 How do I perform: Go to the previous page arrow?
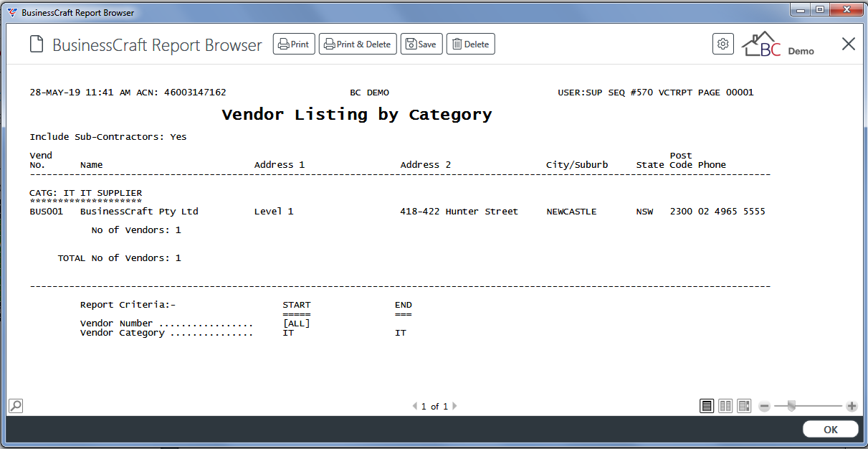[414, 406]
